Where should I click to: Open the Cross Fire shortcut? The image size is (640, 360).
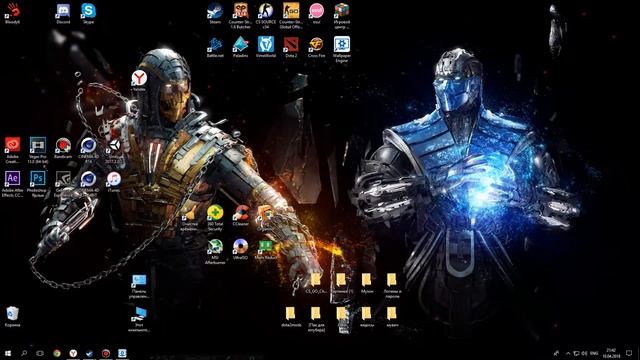[316, 47]
